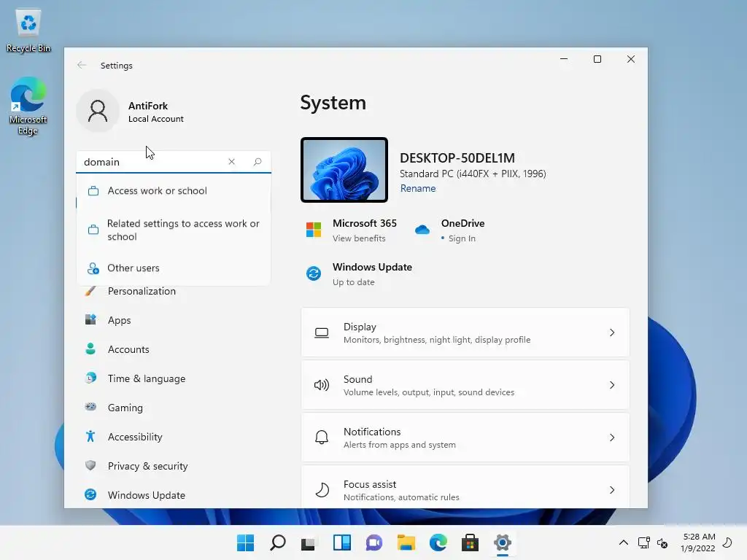
Task: Expand the Notifications row chevron
Action: [612, 437]
